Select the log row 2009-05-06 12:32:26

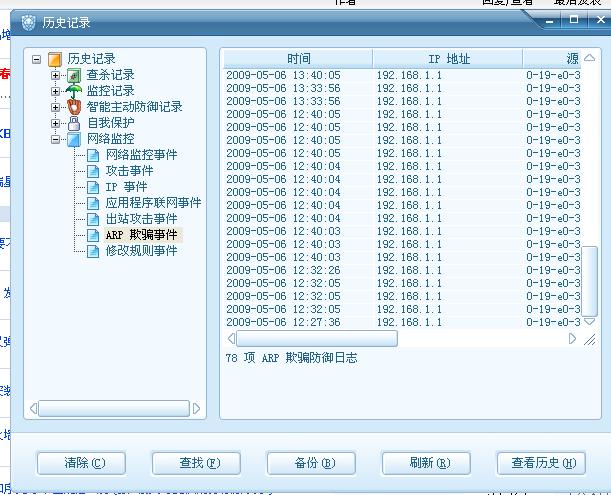coord(402,270)
